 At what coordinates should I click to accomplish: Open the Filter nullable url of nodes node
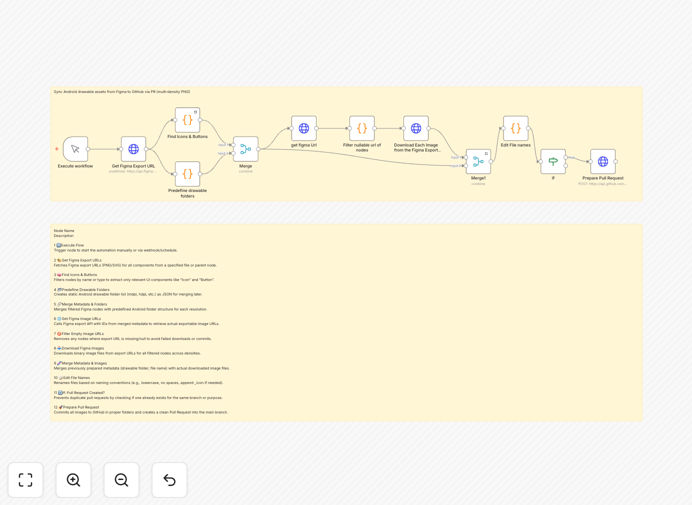(x=362, y=128)
